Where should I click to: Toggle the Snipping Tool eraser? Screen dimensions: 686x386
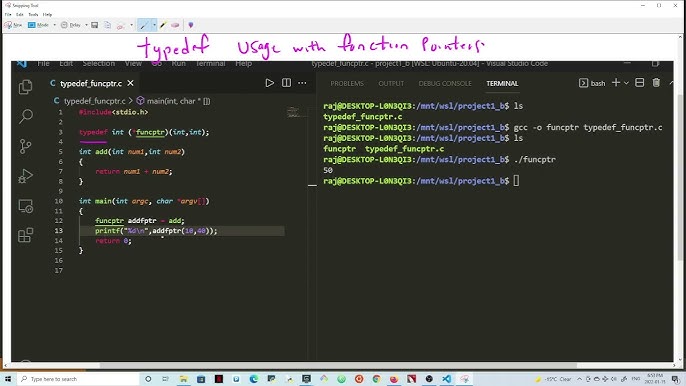(x=175, y=25)
